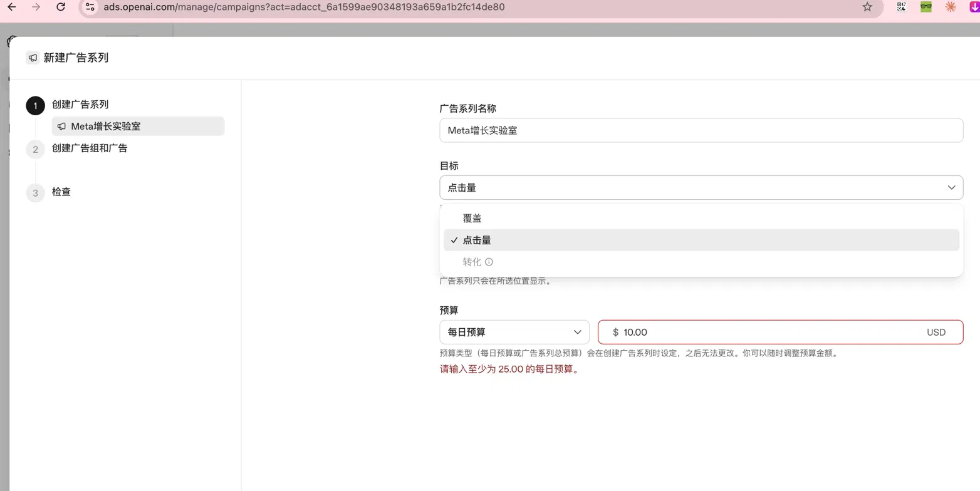The width and height of the screenshot is (980, 491).
Task: Click the address bar URL
Action: click(304, 7)
